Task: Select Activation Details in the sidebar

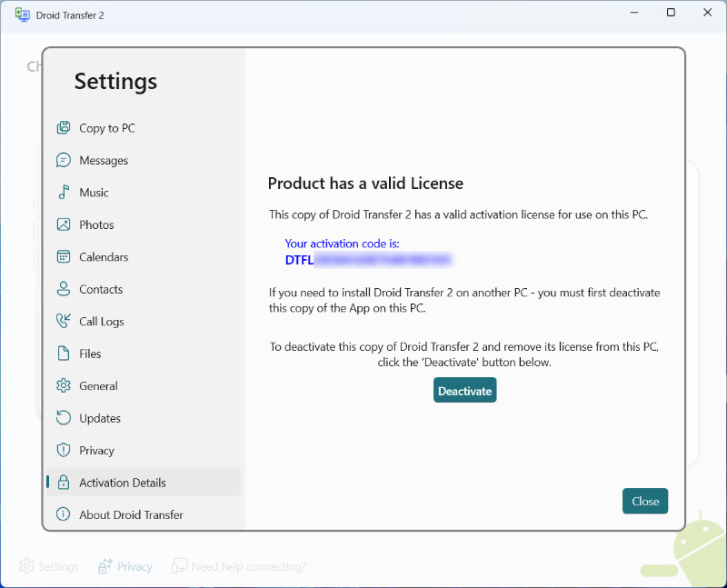Action: tap(144, 483)
